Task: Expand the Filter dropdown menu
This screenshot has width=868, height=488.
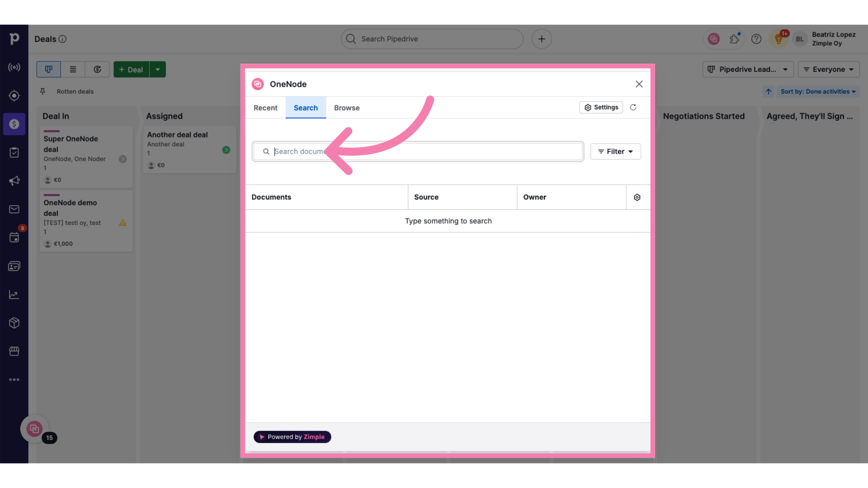Action: click(615, 151)
